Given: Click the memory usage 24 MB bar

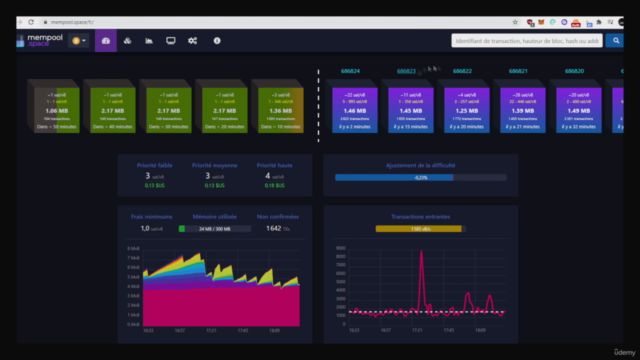Looking at the screenshot, I should 215,229.
